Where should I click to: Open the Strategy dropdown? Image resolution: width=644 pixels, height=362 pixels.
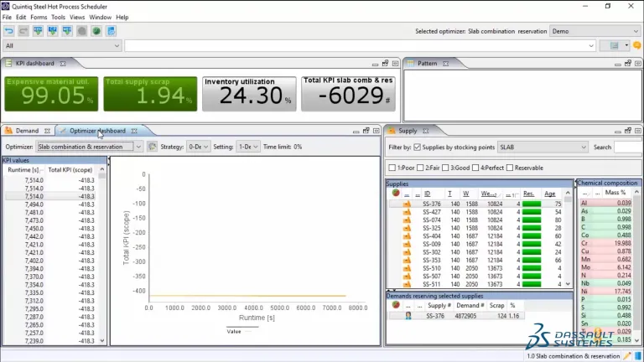(x=198, y=147)
